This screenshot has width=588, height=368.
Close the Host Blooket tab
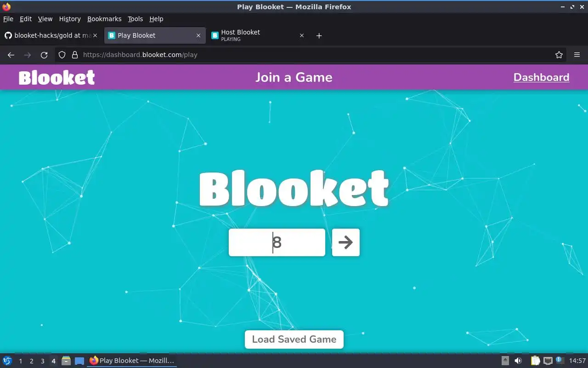pyautogui.click(x=302, y=35)
